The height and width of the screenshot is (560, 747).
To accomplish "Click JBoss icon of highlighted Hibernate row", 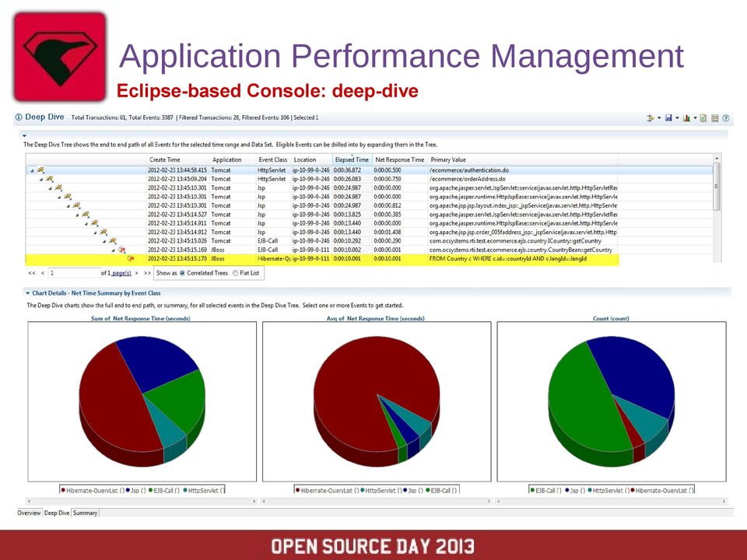I will [x=131, y=258].
